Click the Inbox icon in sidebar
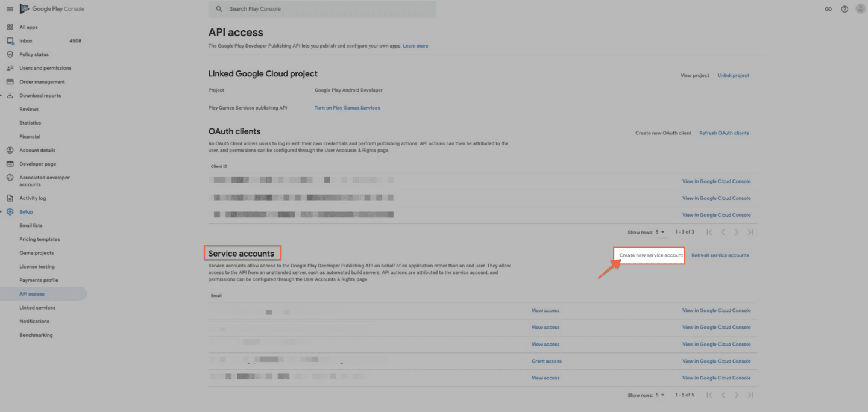 point(10,41)
